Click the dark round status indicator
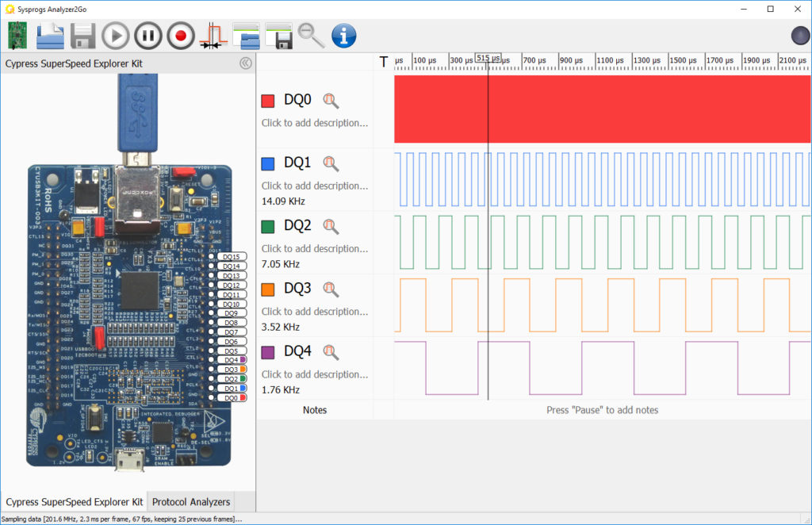Image resolution: width=812 pixels, height=525 pixels. coord(800,36)
